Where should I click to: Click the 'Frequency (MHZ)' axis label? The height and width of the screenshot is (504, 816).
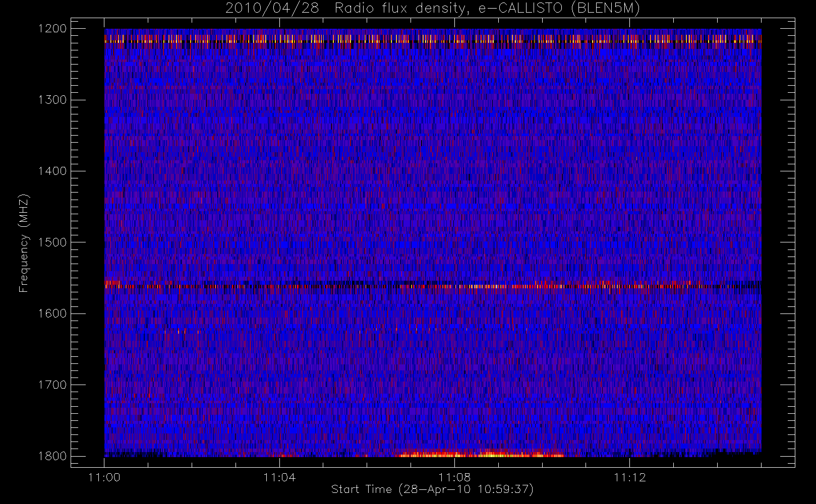pyautogui.click(x=24, y=243)
